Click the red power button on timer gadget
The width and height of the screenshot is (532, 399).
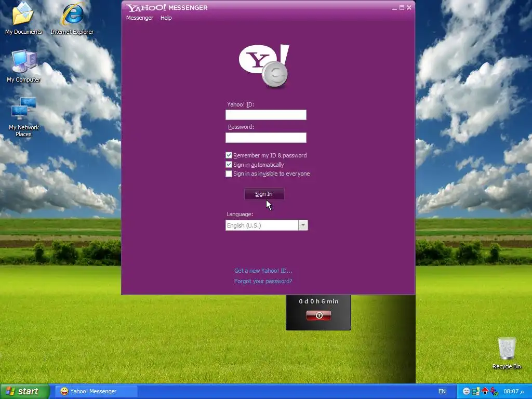point(318,315)
